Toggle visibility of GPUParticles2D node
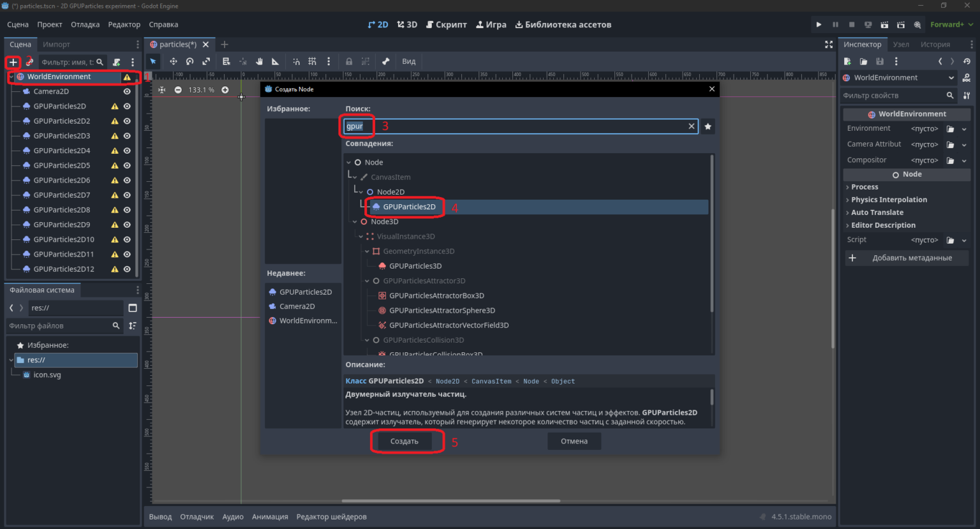 click(127, 106)
